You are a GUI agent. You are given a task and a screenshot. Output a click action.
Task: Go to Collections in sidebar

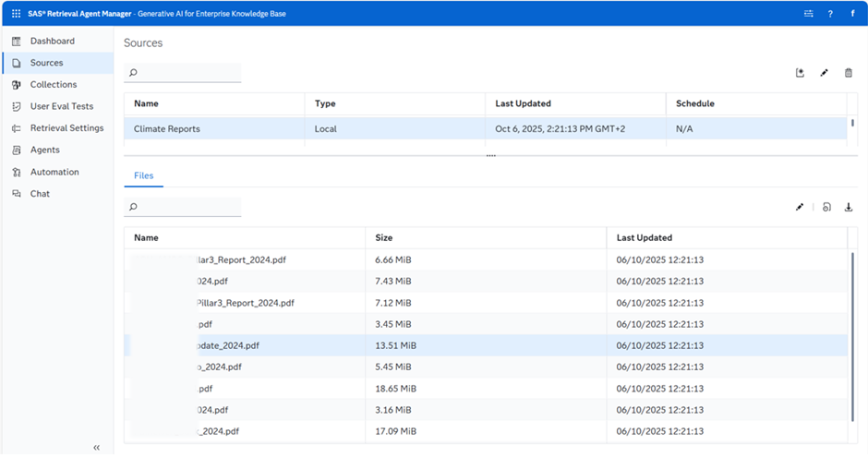54,85
